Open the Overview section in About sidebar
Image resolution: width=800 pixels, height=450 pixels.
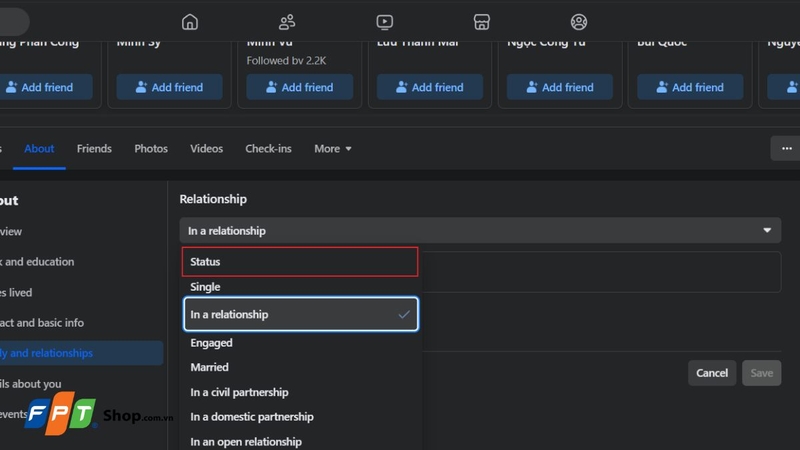tap(11, 232)
